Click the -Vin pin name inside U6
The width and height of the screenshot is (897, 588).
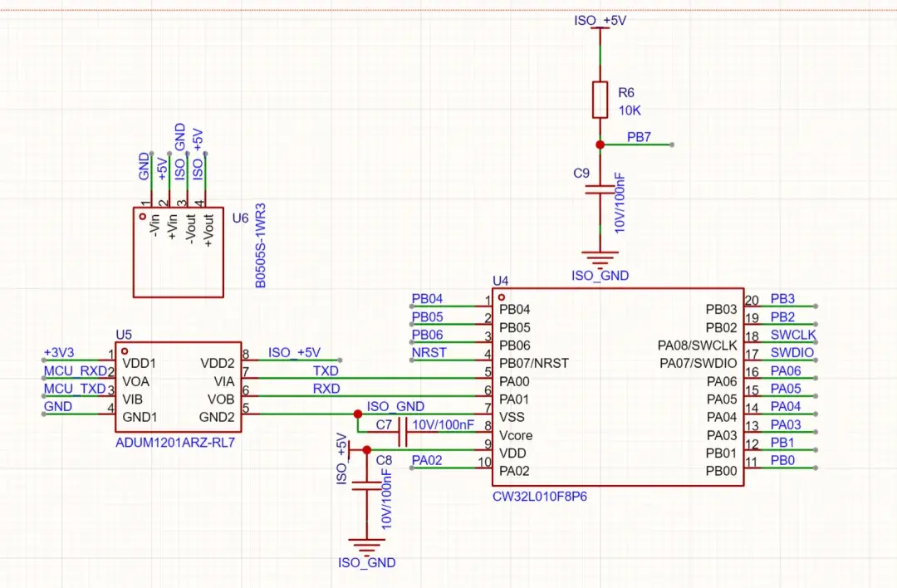point(154,225)
